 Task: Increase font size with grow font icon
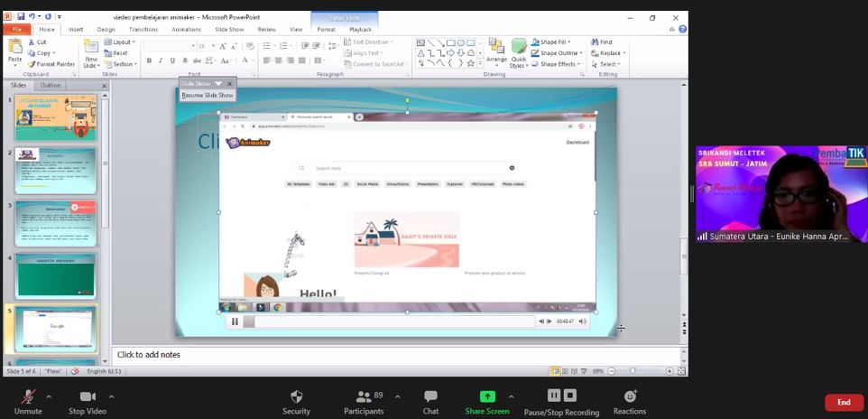[223, 46]
